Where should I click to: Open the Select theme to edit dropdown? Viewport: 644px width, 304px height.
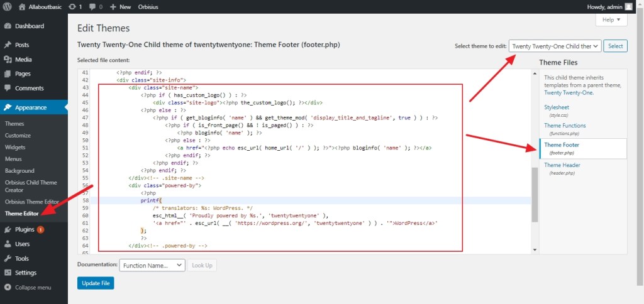point(555,46)
